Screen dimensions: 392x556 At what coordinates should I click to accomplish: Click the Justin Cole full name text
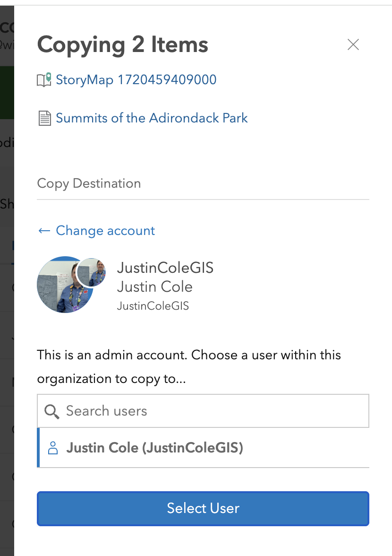pyautogui.click(x=155, y=287)
